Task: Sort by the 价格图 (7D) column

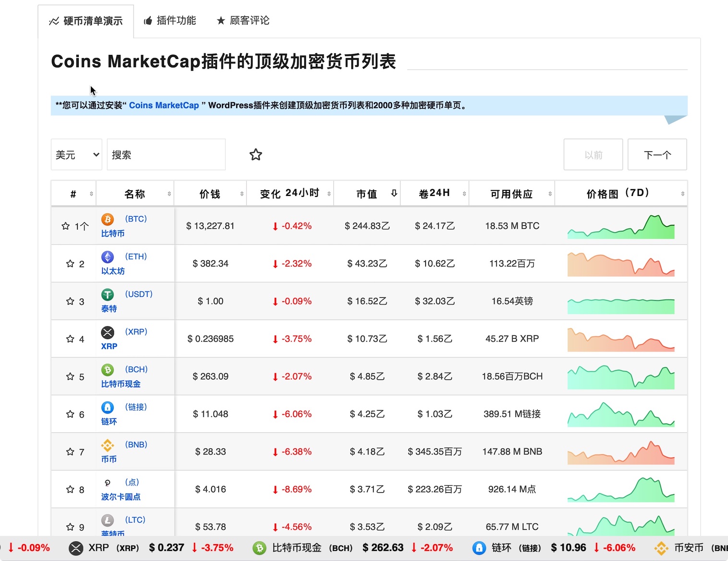Action: pos(621,194)
